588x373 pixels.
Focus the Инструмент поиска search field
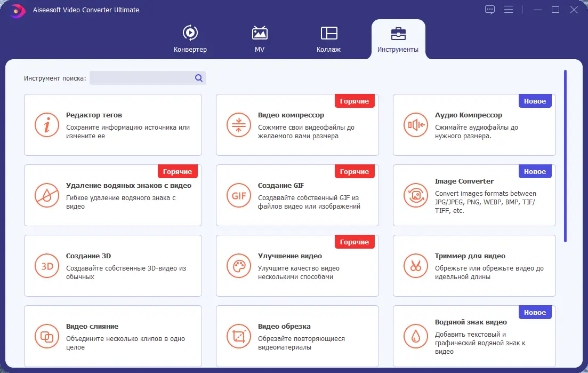147,78
